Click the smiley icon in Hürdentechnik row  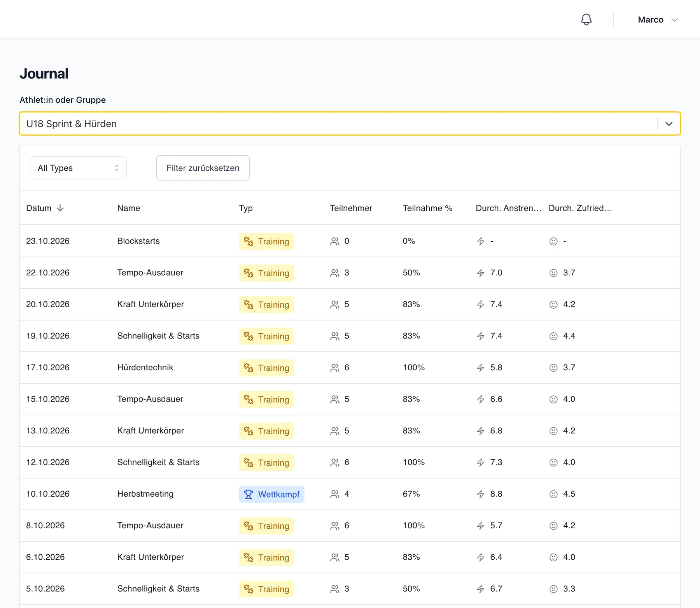553,368
